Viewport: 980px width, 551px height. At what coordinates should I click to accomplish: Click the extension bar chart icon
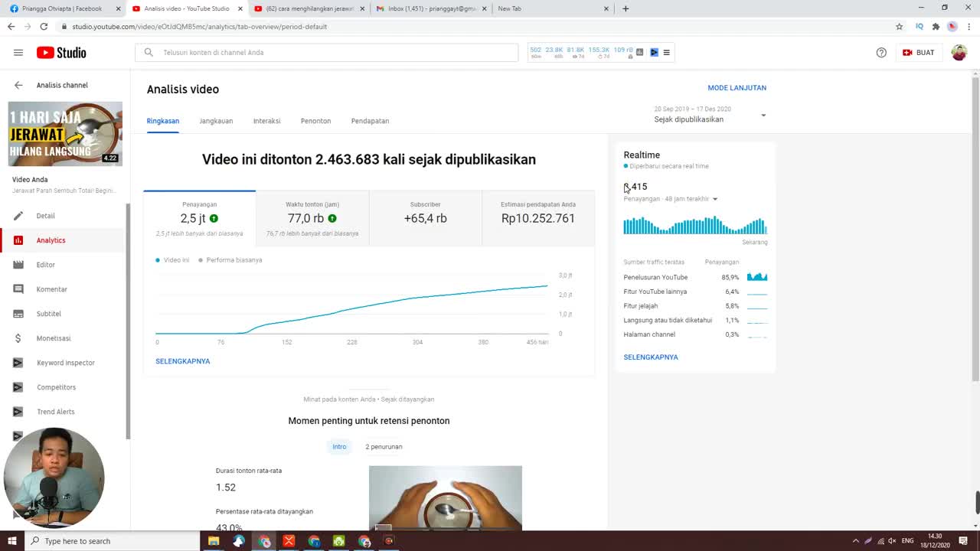tap(641, 52)
